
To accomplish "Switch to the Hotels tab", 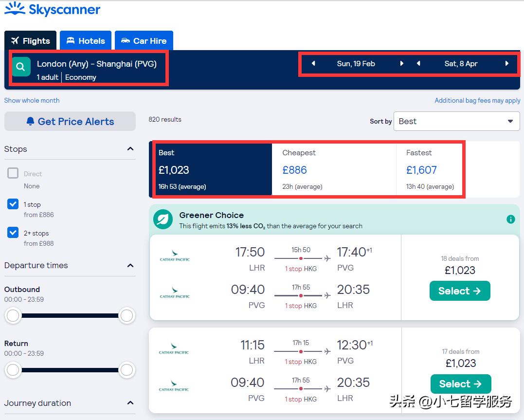I will (86, 41).
